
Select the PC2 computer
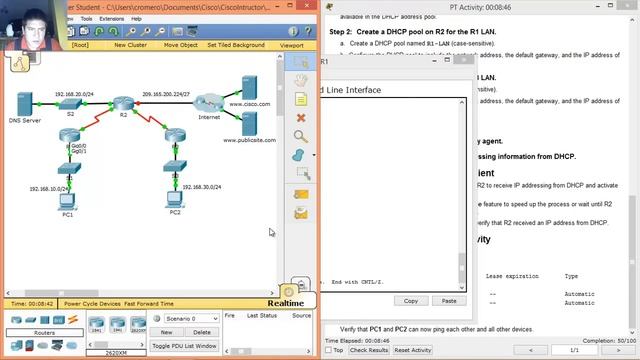(x=175, y=200)
